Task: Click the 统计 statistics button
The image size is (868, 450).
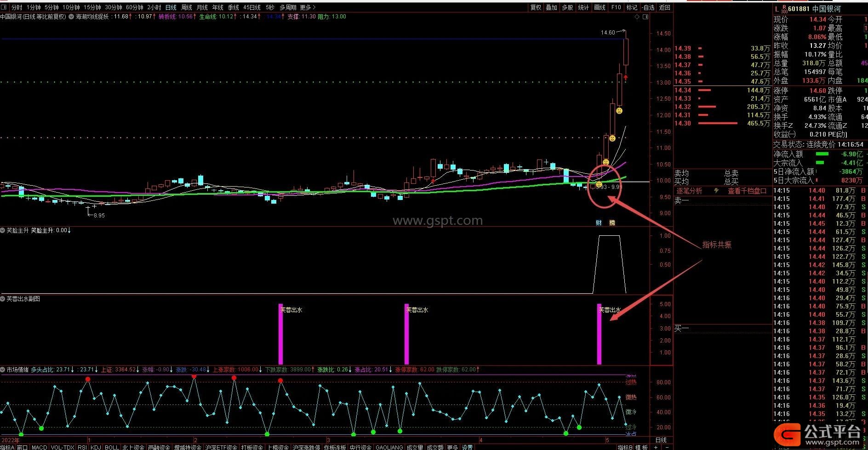Action: click(x=583, y=7)
